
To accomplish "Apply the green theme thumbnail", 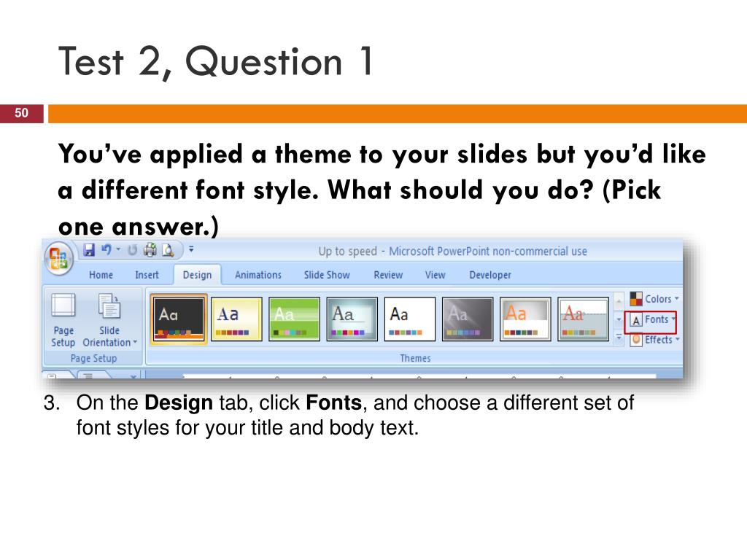I will [x=295, y=319].
